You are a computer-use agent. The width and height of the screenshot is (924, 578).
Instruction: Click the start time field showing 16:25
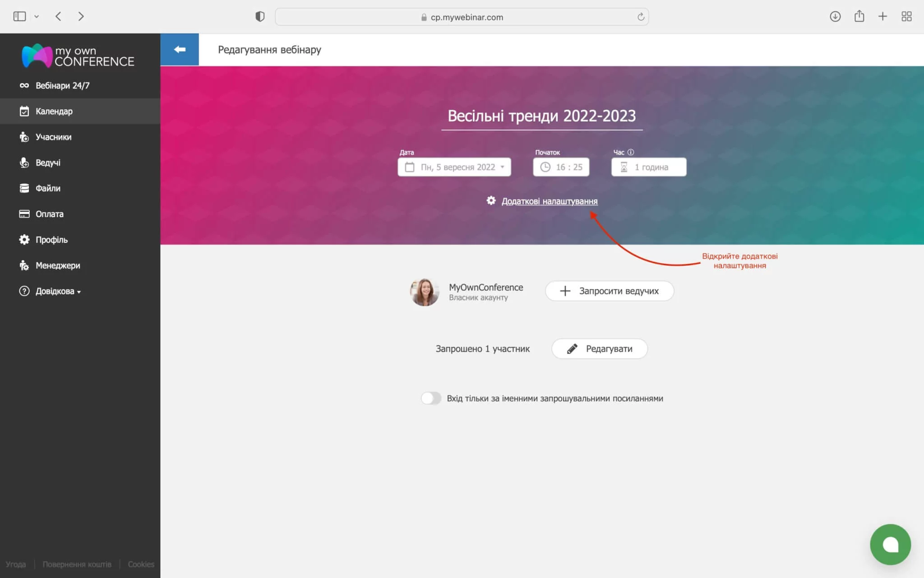[561, 167]
